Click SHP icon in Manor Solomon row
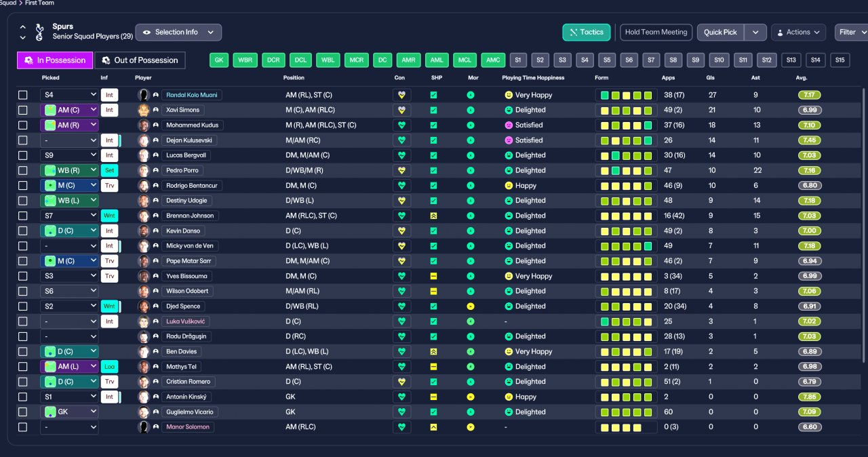This screenshot has width=868, height=457. click(433, 427)
